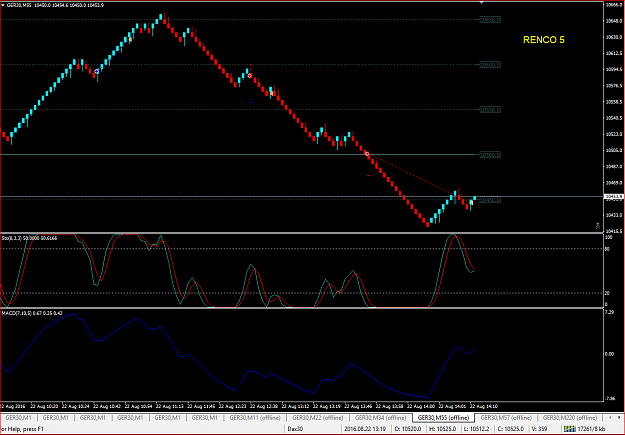Select the active GER30,M55 (offline) chart tab
This screenshot has height=435, width=625.
pos(443,418)
